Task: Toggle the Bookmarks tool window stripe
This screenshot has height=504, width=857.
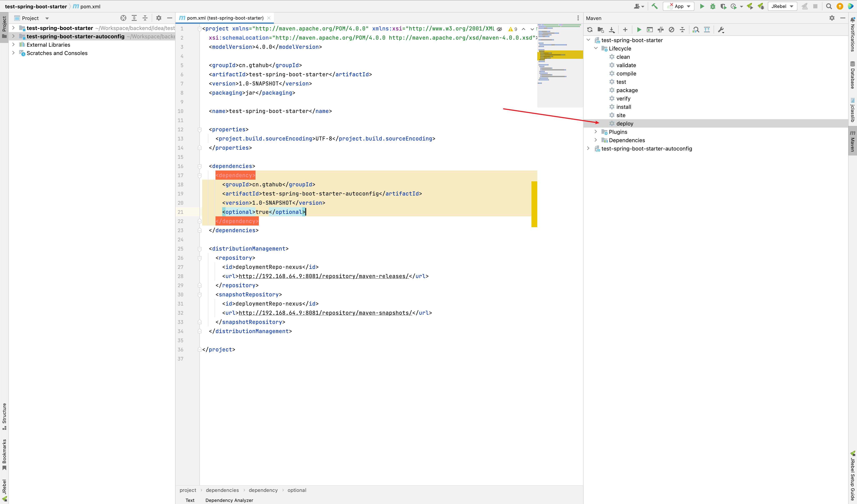Action: (4, 455)
